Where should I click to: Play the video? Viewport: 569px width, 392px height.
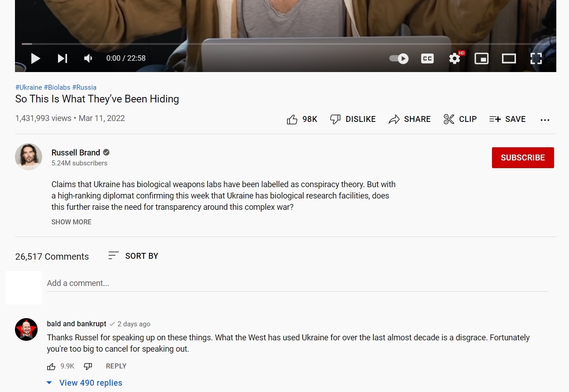35,58
